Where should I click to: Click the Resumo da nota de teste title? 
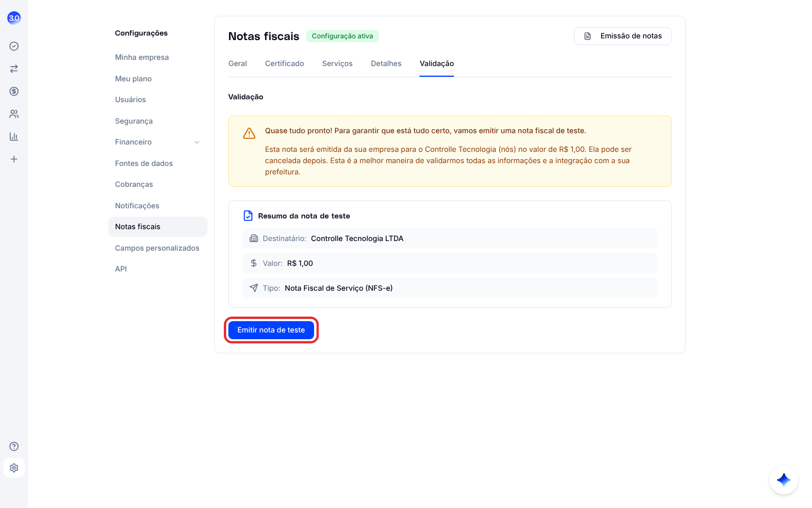304,216
